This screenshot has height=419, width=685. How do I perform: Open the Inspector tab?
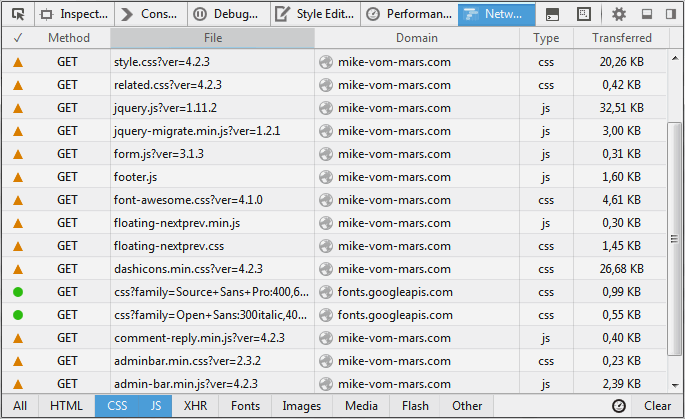coord(74,14)
